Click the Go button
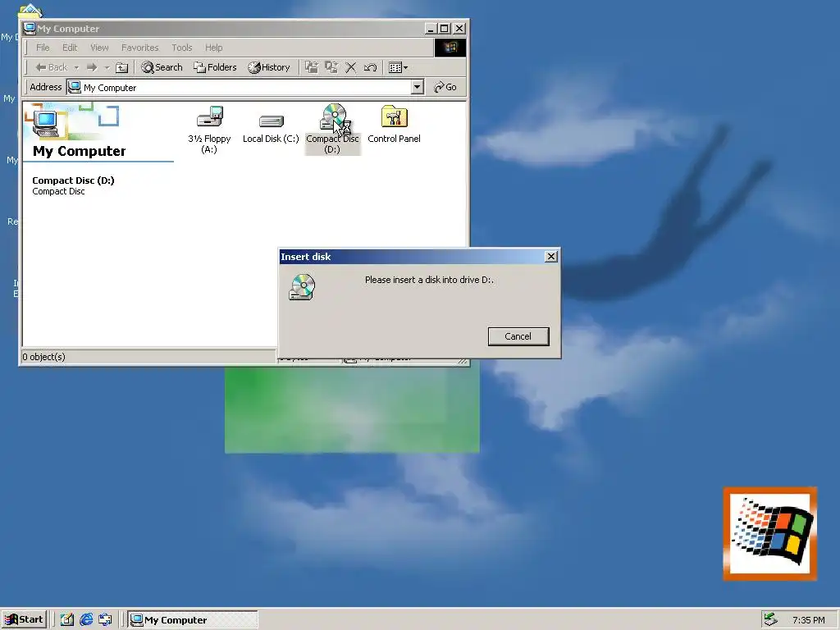Image resolution: width=840 pixels, height=630 pixels. (x=445, y=87)
